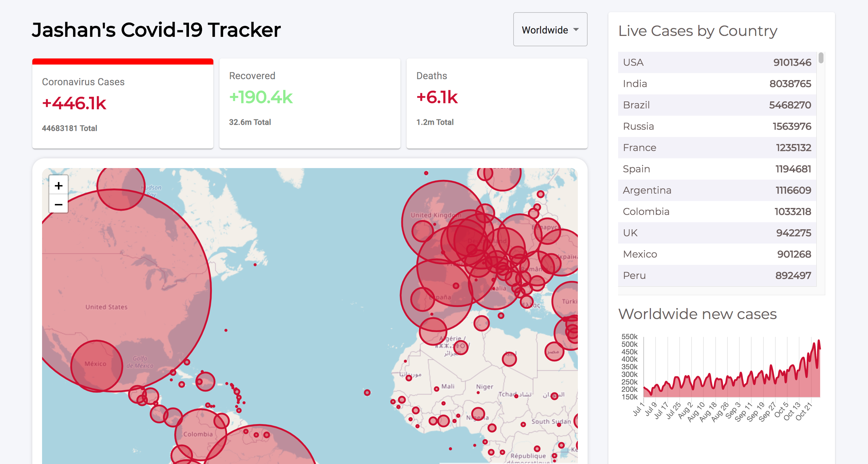Click the Colombia circle marker
The width and height of the screenshot is (868, 464).
pos(201,434)
